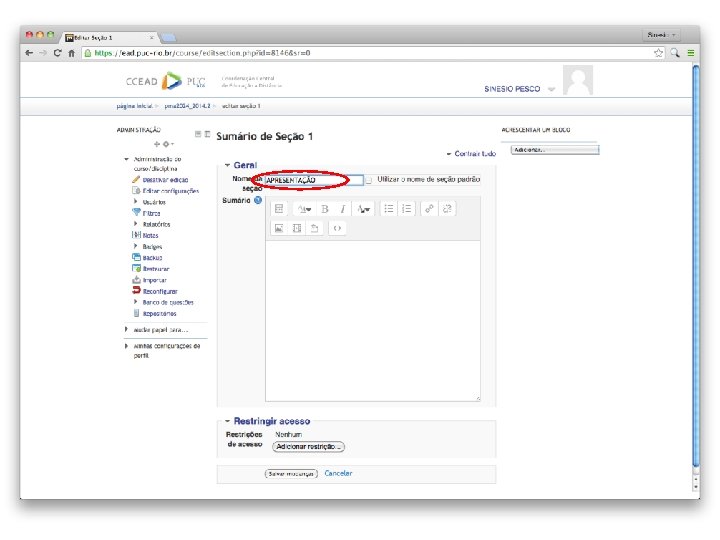Screen dimensions: 720x540
Task: Apply italic formatting in Sumário editor
Action: coord(343,209)
